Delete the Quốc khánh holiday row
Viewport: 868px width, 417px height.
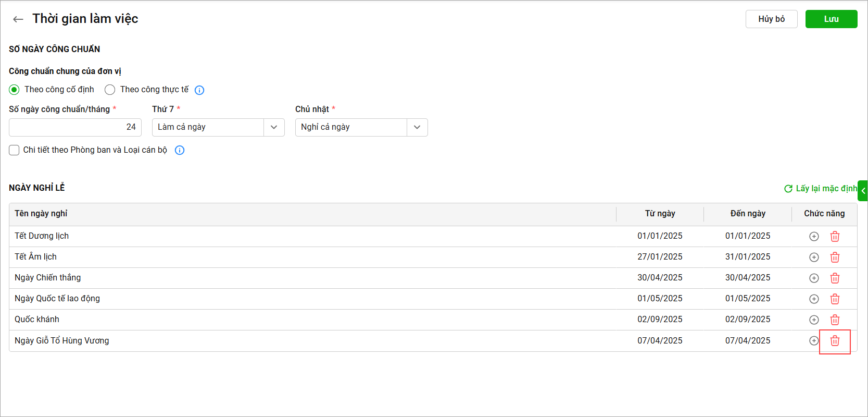(835, 320)
